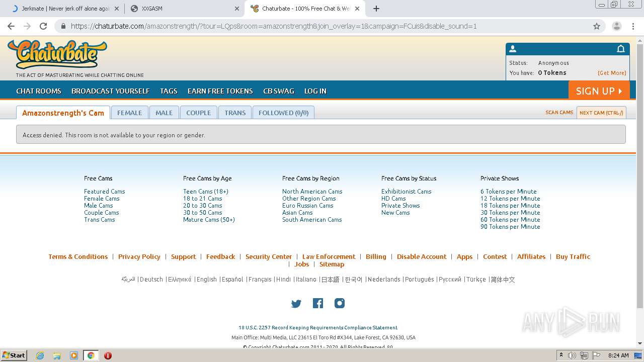Open Featured Cams link
This screenshot has height=362, width=644.
[105, 192]
